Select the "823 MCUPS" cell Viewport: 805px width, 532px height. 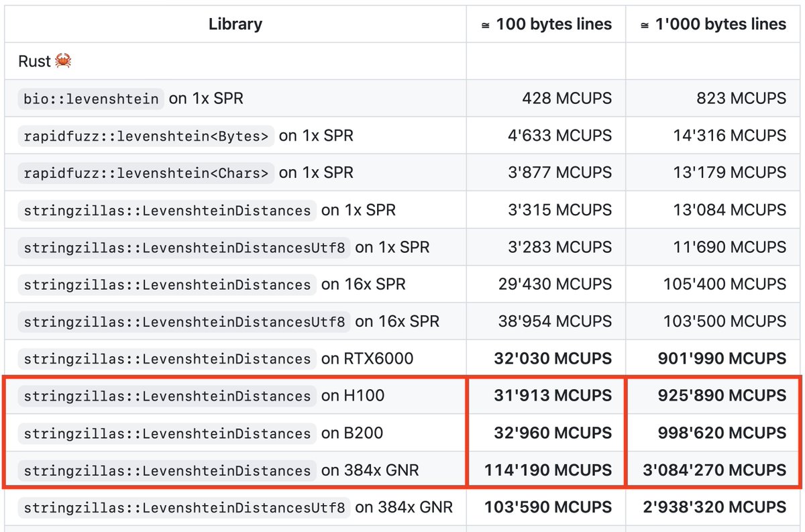713,99
